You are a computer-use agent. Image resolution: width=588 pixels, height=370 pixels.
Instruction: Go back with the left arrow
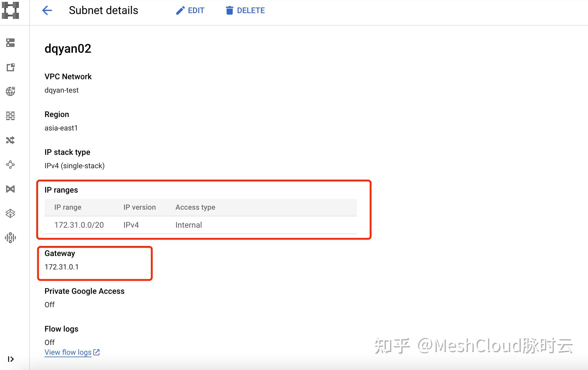pos(47,10)
